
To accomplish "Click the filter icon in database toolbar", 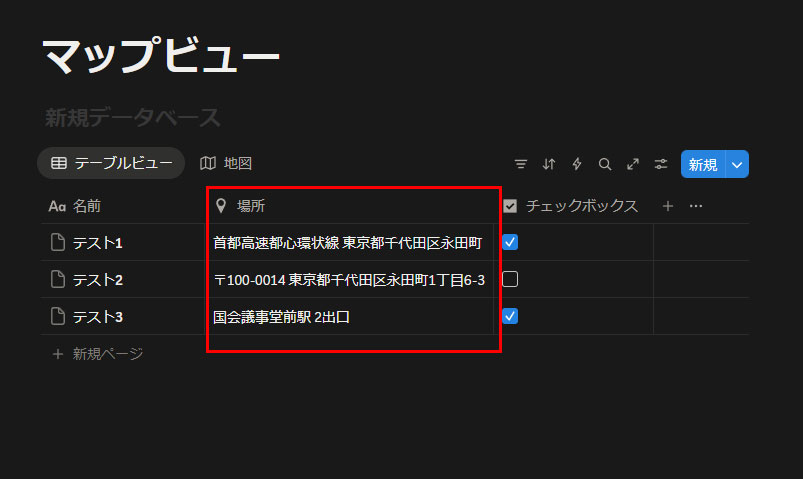I will point(520,164).
